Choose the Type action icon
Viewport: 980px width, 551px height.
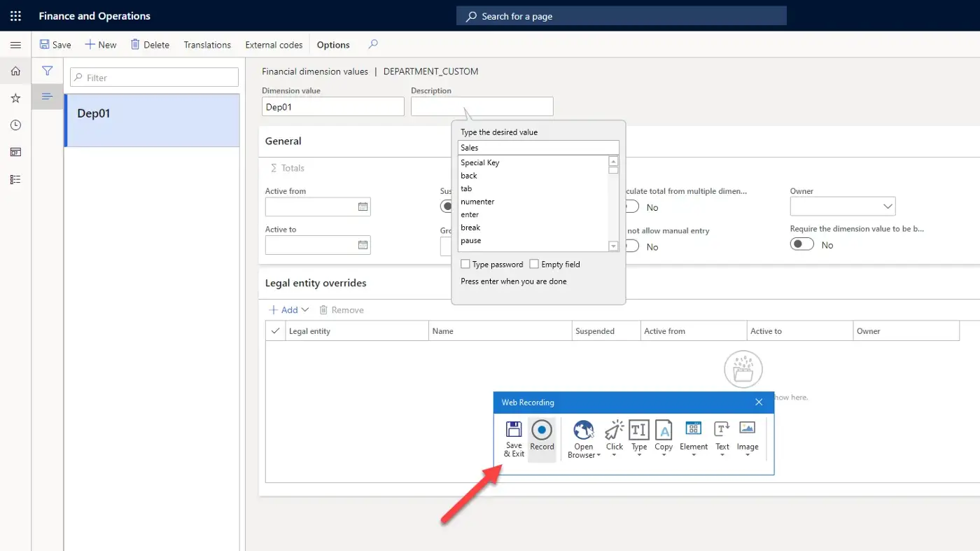[639, 430]
